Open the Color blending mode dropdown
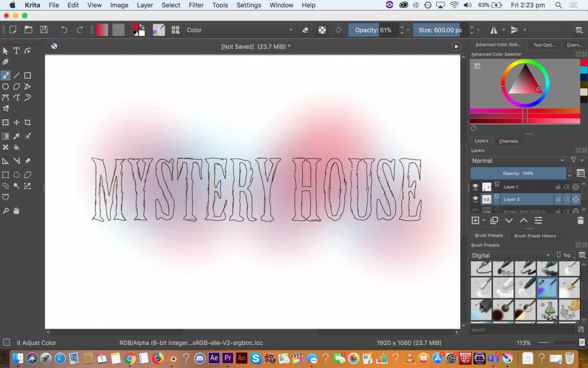588x368 pixels. click(240, 30)
